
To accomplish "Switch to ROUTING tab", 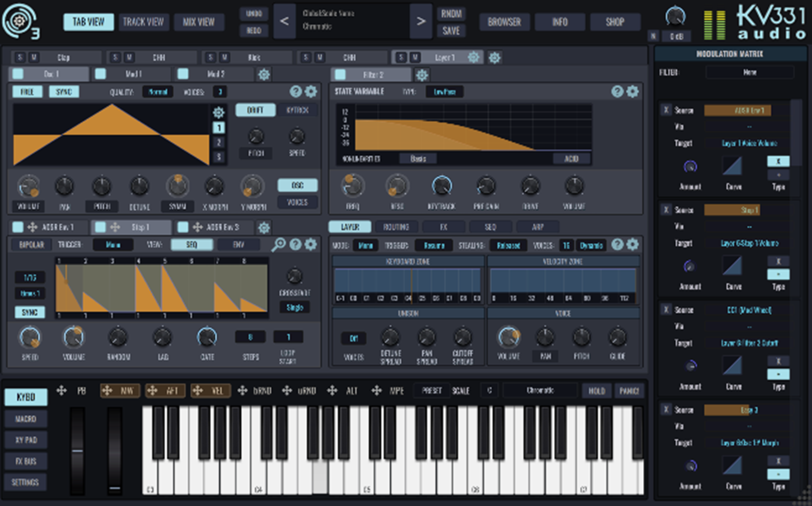I will coord(396,227).
